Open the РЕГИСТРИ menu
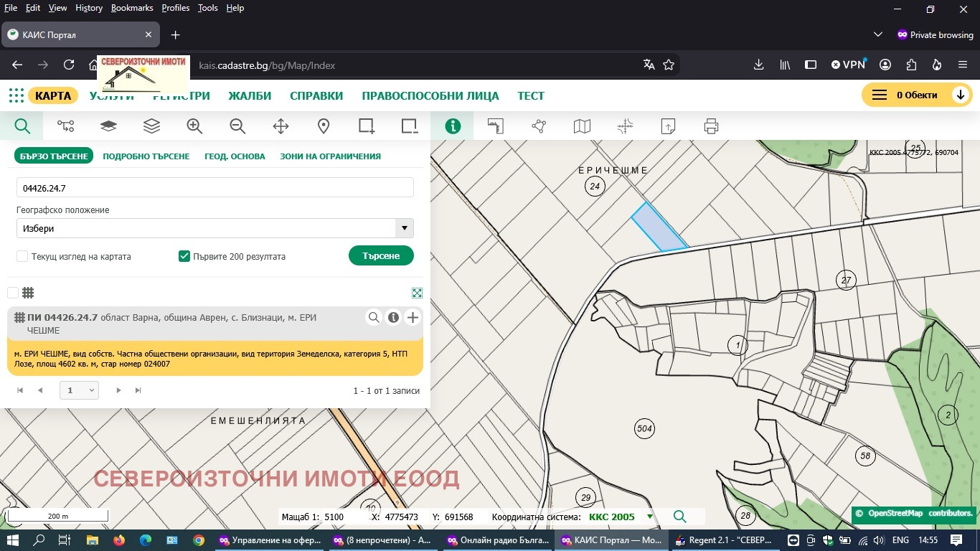The height and width of the screenshot is (551, 980). click(x=182, y=95)
